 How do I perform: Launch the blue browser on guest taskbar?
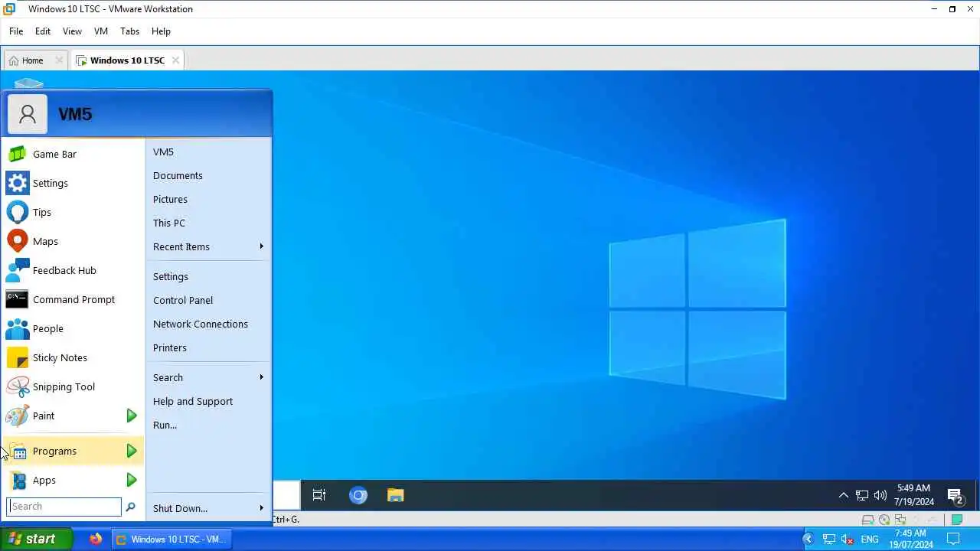[358, 495]
